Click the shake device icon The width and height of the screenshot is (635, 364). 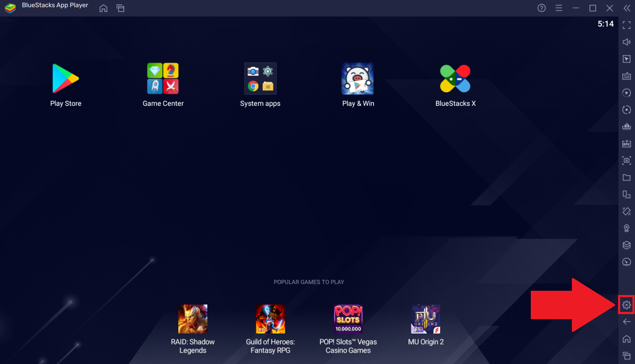coord(627,211)
